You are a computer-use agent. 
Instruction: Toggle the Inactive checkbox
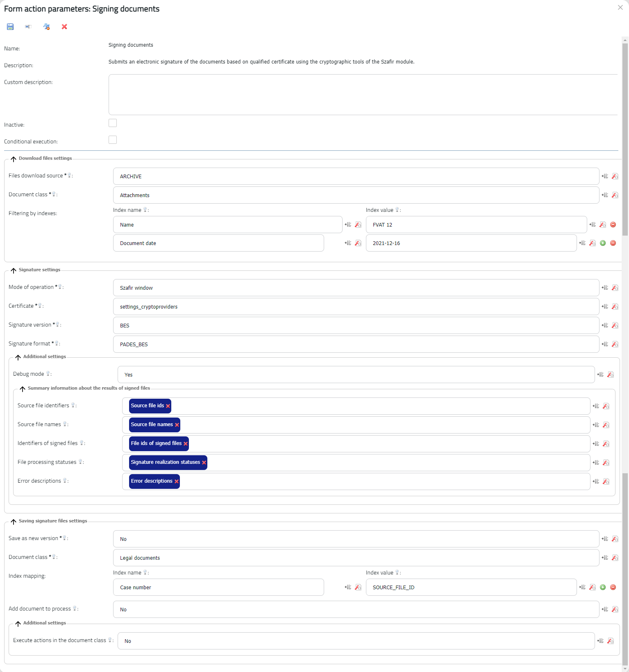click(x=113, y=123)
